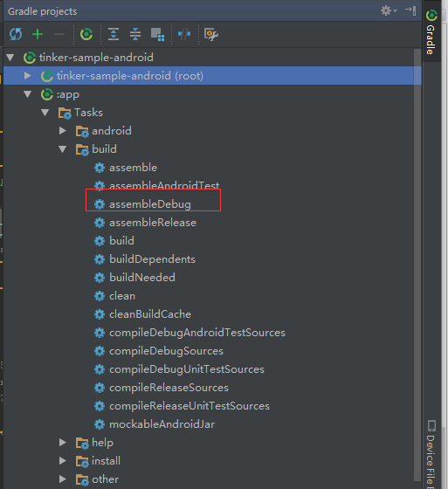448x489 pixels.
Task: Click gear icon beside mockableAndroidJar
Action: click(100, 424)
